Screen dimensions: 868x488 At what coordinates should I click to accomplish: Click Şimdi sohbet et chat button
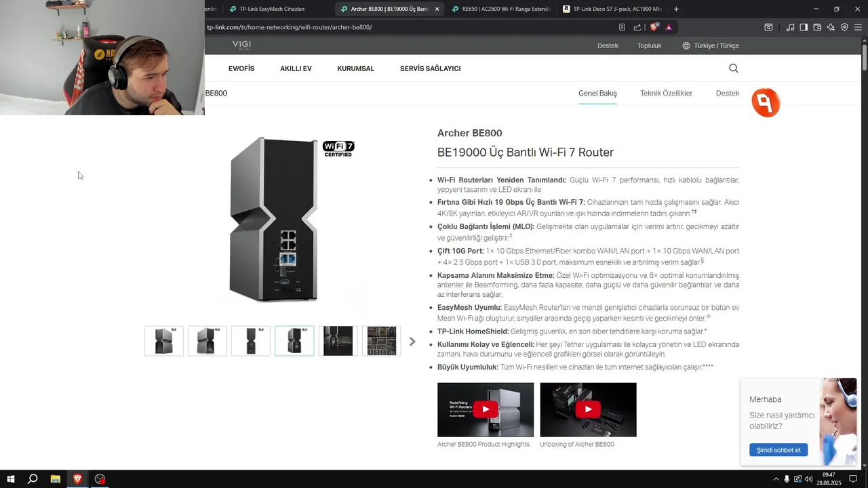pos(778,450)
